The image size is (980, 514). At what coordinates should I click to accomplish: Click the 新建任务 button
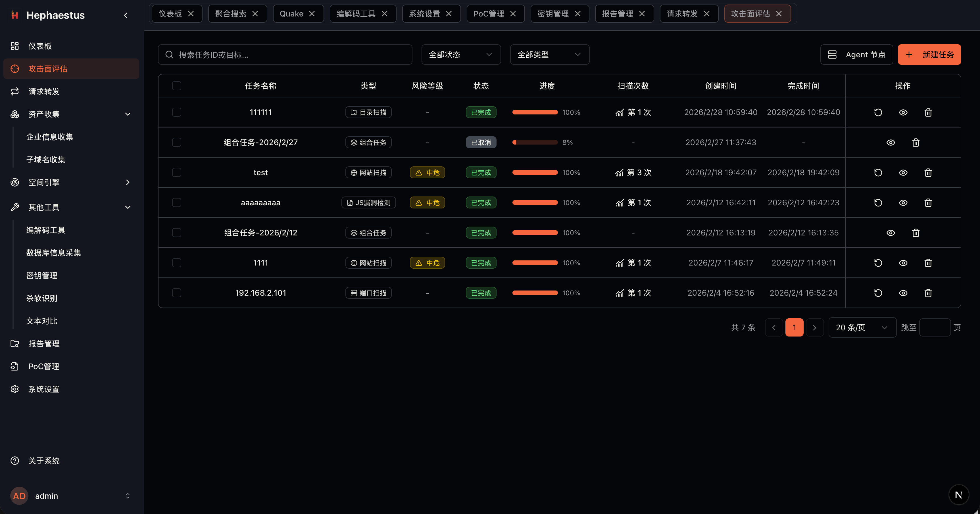click(929, 55)
